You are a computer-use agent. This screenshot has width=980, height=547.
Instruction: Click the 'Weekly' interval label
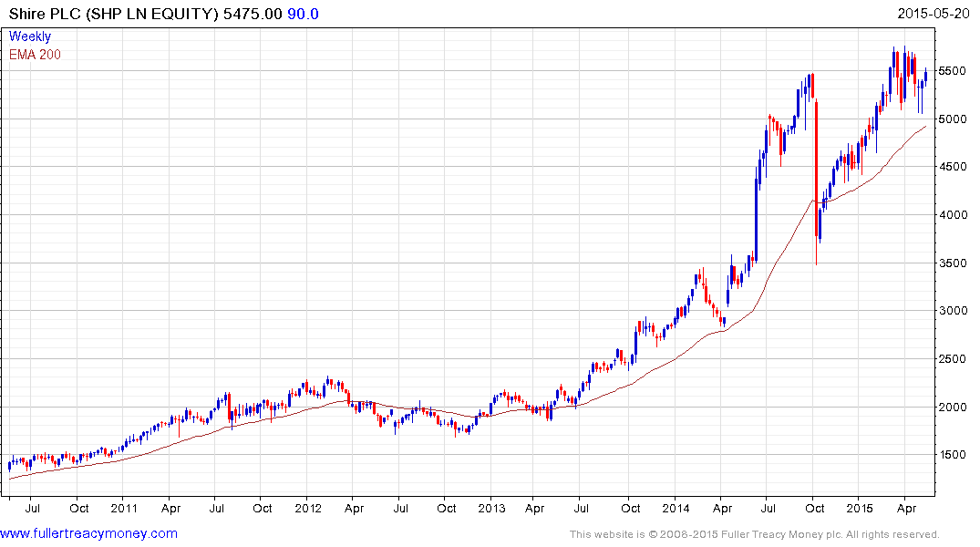[30, 36]
